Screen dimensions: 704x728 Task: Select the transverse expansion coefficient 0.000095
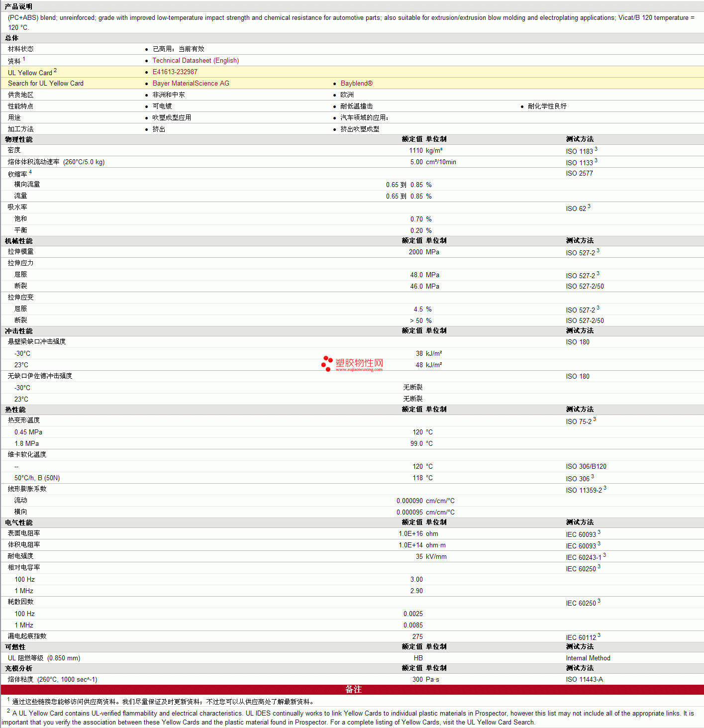point(409,512)
